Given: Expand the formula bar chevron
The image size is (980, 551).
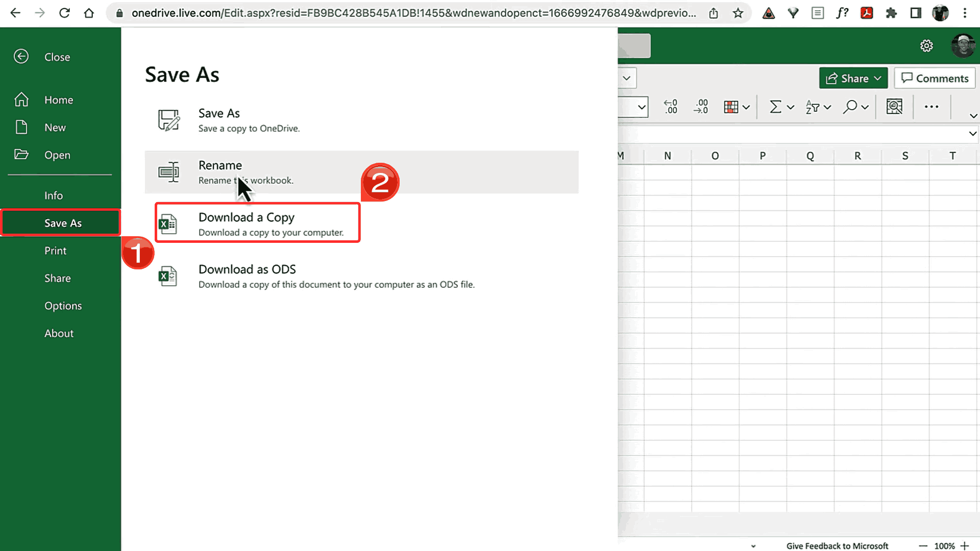Looking at the screenshot, I should [972, 134].
